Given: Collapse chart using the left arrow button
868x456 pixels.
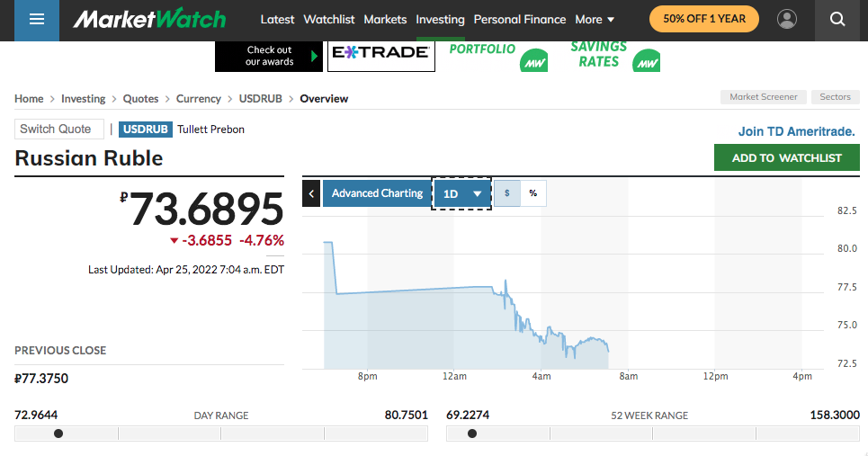Looking at the screenshot, I should click(x=311, y=193).
